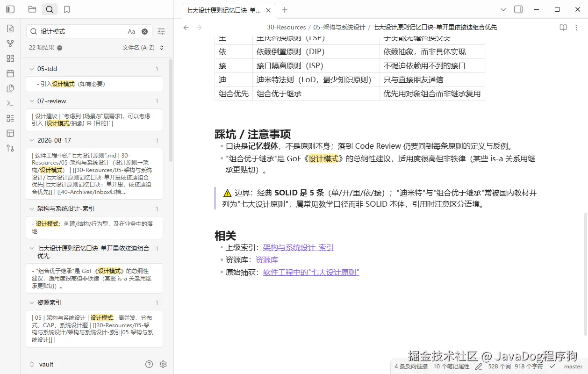Open today's daily note calendar icon
The width and height of the screenshot is (588, 374).
pos(10,73)
